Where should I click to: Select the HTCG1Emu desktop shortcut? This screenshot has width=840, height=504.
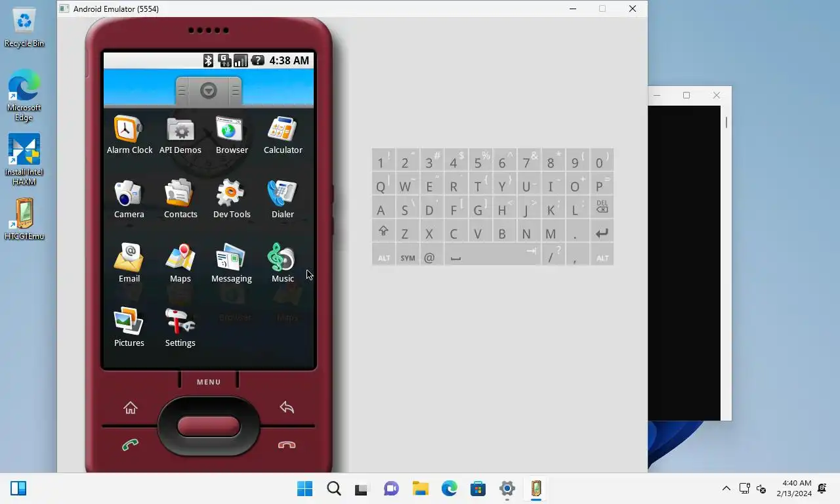tap(24, 219)
